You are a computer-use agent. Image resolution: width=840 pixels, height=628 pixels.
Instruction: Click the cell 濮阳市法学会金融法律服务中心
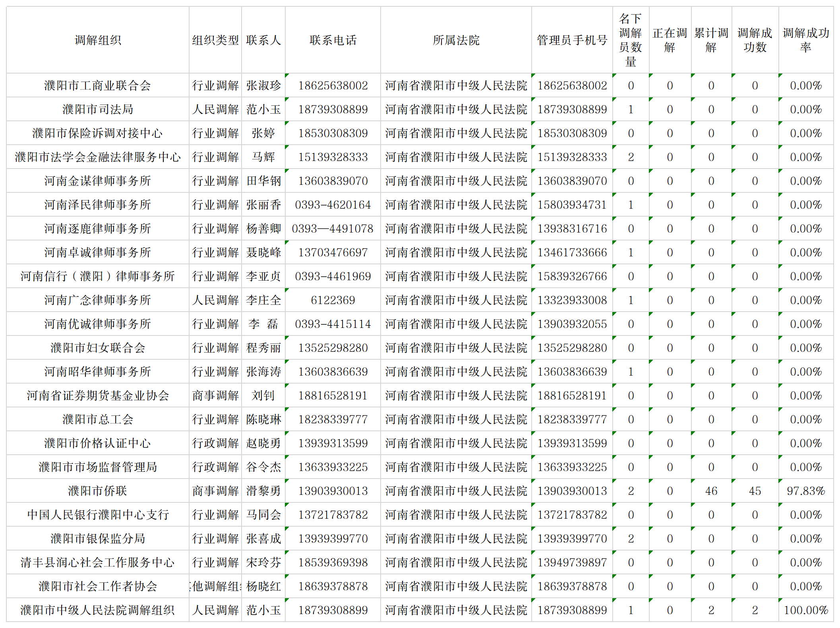pos(98,157)
